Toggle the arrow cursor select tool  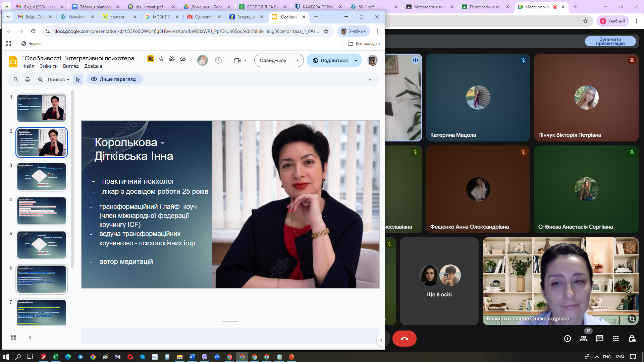pos(78,79)
